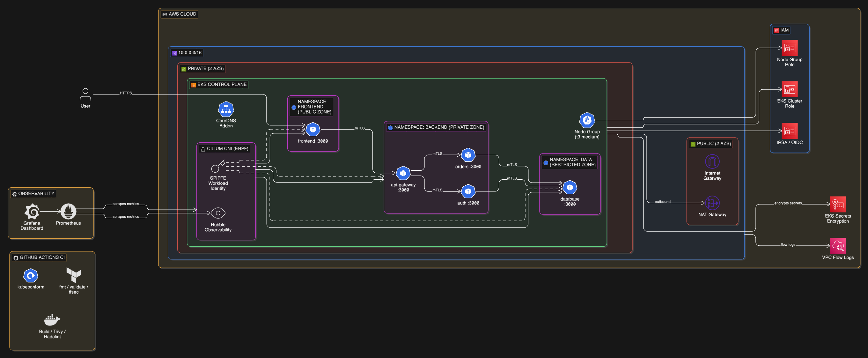Viewport: 868px width, 358px height.
Task: Select the Node Group (t3.medium) icon
Action: pos(587,120)
